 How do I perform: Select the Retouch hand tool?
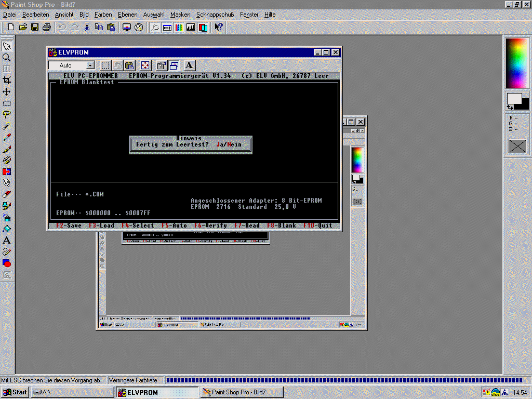click(x=6, y=183)
